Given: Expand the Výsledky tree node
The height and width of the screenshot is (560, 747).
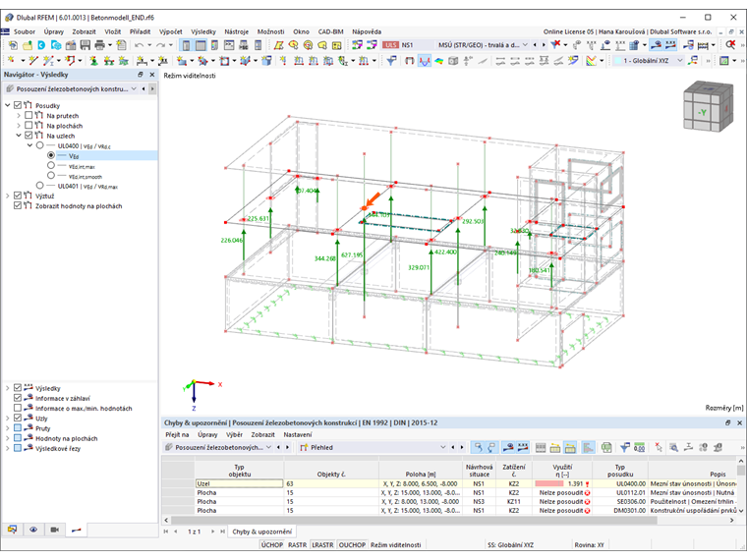Looking at the screenshot, I should tap(8, 388).
